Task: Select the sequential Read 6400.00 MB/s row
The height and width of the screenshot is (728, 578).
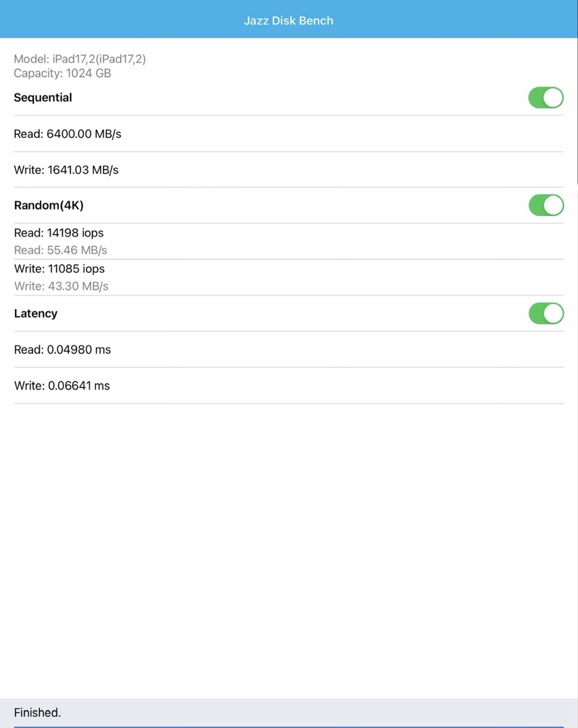Action: [x=68, y=134]
